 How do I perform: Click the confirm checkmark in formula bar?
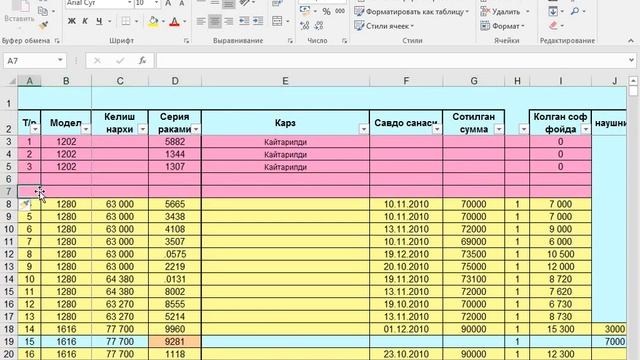(120, 61)
